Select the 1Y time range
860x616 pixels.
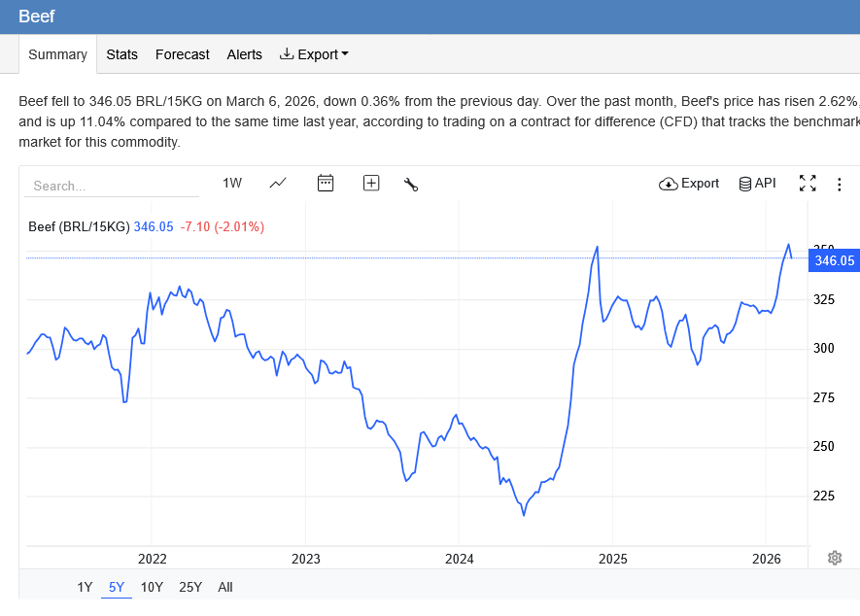click(85, 587)
